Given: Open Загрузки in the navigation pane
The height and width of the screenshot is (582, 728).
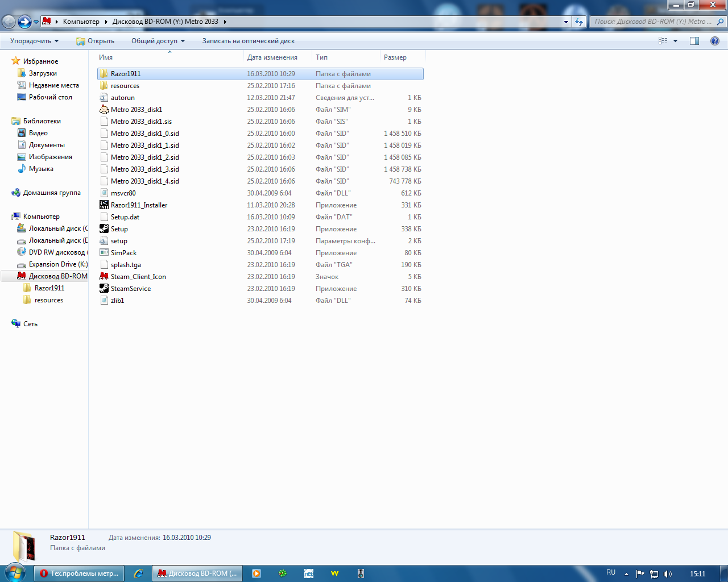Looking at the screenshot, I should 43,73.
